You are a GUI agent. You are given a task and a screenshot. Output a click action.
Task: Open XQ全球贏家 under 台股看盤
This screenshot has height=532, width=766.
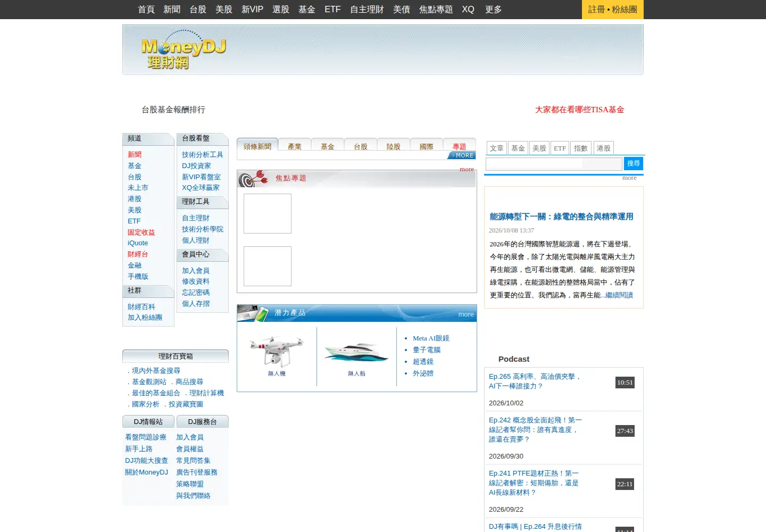click(201, 188)
